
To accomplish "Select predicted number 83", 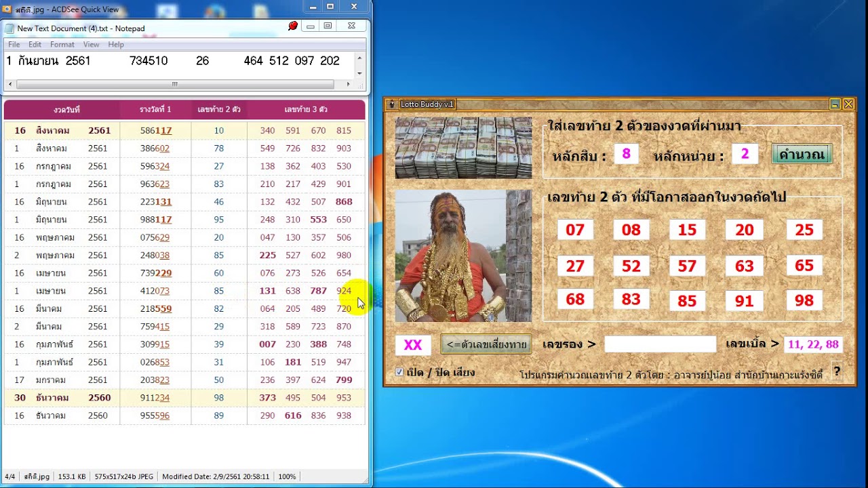I will 631,299.
